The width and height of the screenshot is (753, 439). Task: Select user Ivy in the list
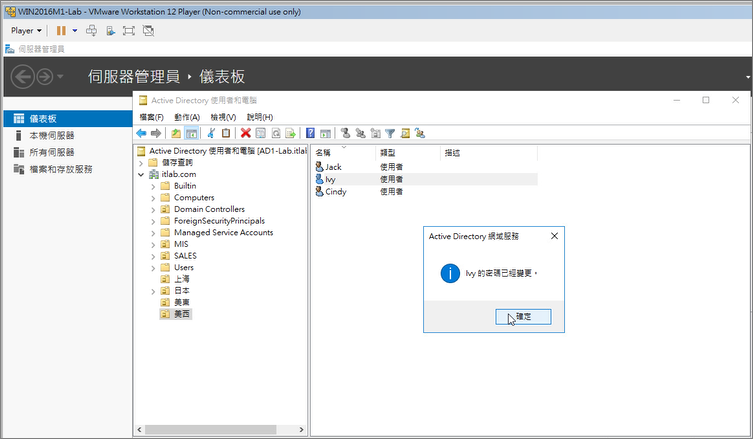(326, 179)
